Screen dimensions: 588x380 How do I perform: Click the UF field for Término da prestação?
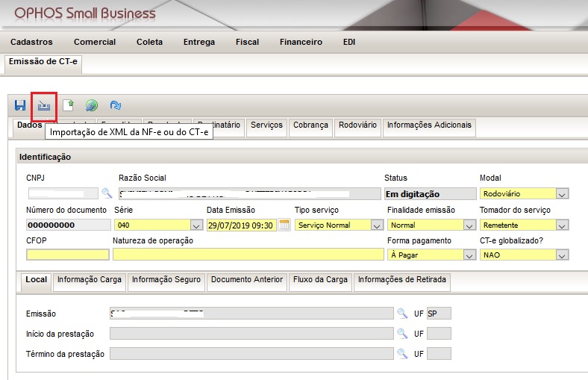(x=439, y=353)
